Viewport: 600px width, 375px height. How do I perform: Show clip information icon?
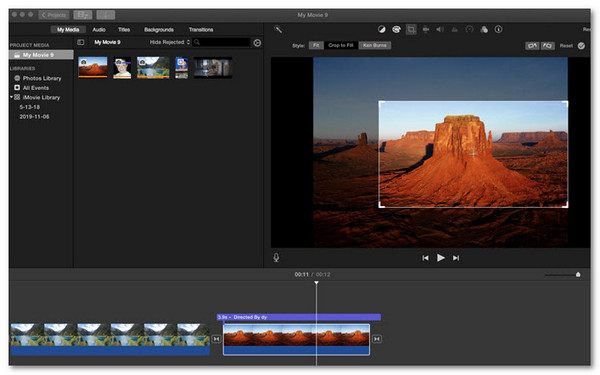[x=498, y=29]
